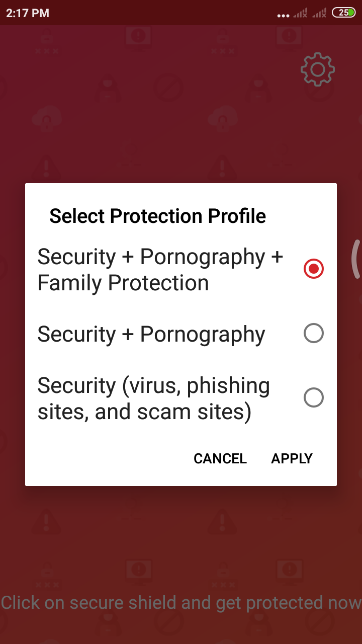Viewport: 362px width, 644px height.
Task: Tap "Security (virus, phishing sites, and scam sites)" text
Action: point(153,398)
